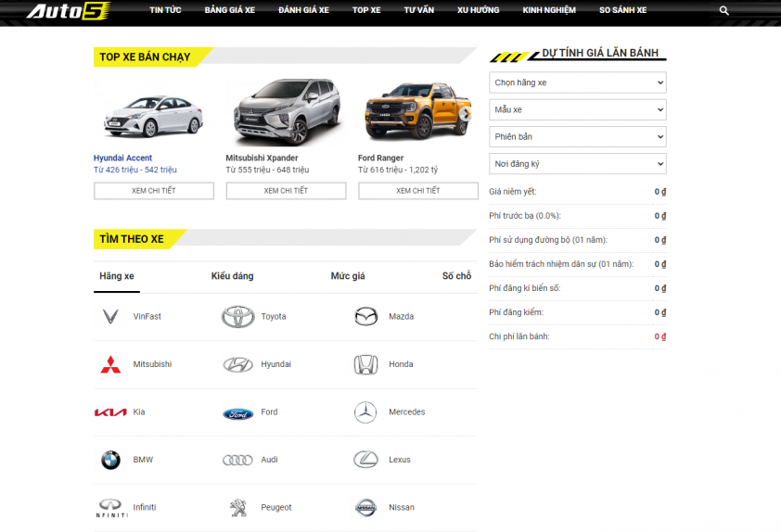Switch to the 'Mức giá' tab

[x=348, y=276]
